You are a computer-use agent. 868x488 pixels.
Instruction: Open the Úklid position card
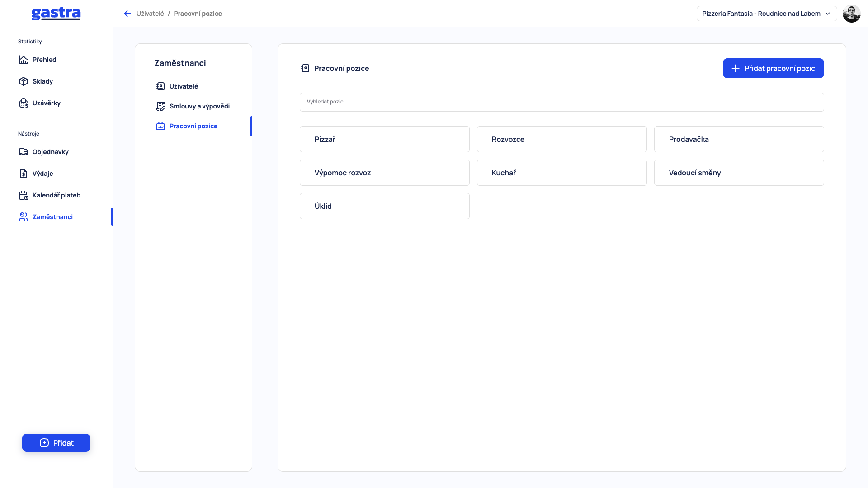pos(384,206)
